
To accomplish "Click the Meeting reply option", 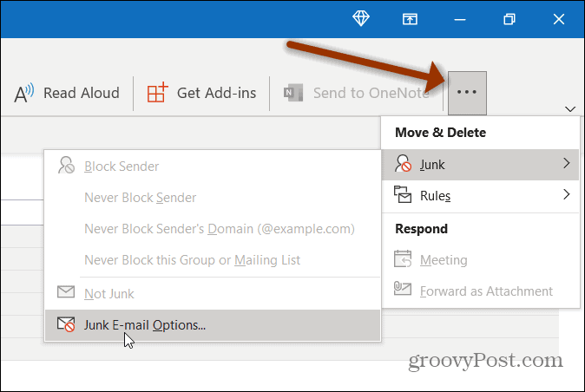I will tap(480, 259).
